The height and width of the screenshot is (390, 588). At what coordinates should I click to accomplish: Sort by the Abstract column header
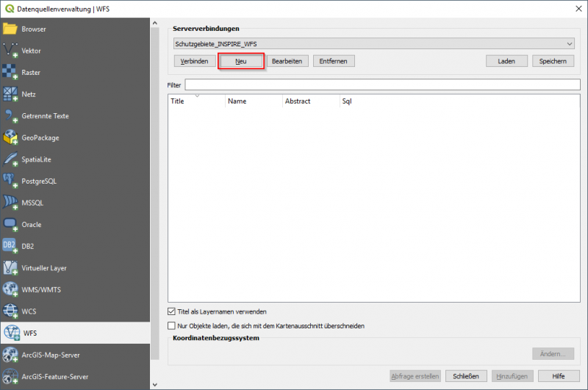(311, 101)
